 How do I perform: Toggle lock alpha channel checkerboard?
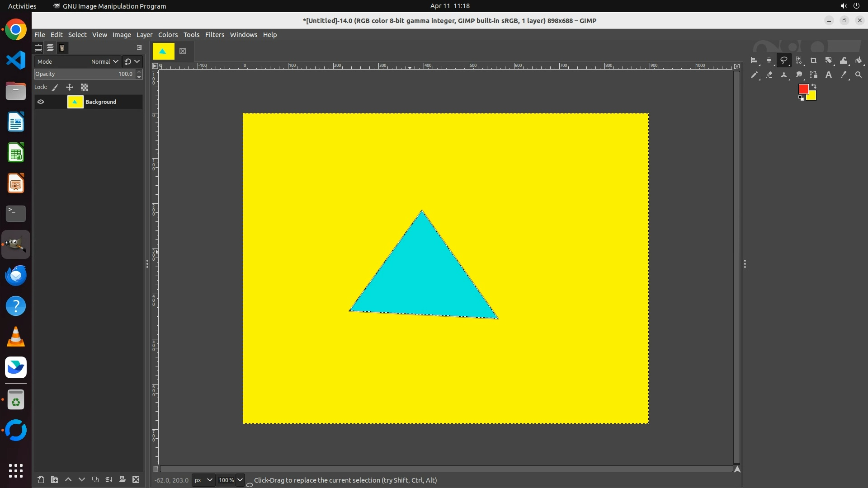pos(85,88)
